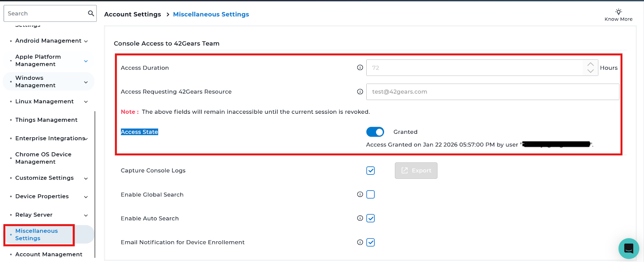Expand the Android Management section
The height and width of the screenshot is (262, 644).
click(86, 41)
